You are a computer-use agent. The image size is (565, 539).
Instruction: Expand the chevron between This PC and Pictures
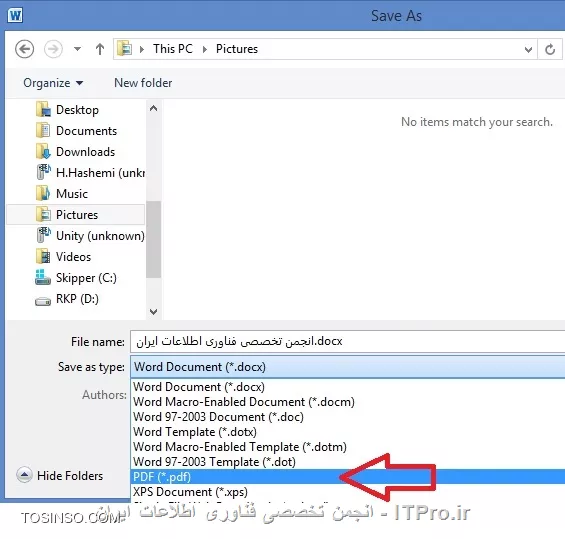(x=205, y=49)
